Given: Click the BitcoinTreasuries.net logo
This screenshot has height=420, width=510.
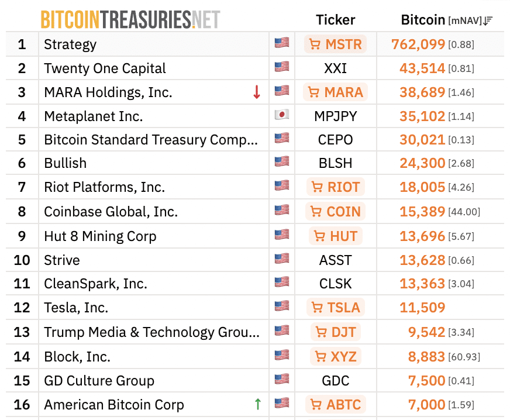Looking at the screenshot, I should click(x=130, y=20).
